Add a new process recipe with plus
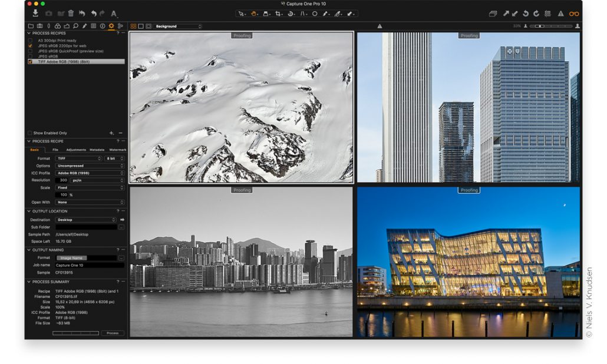The height and width of the screenshot is (364, 607). pyautogui.click(x=111, y=133)
